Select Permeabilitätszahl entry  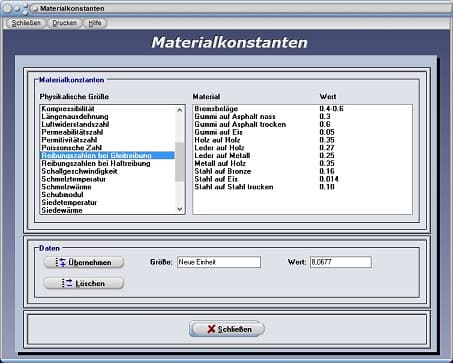pos(107,132)
